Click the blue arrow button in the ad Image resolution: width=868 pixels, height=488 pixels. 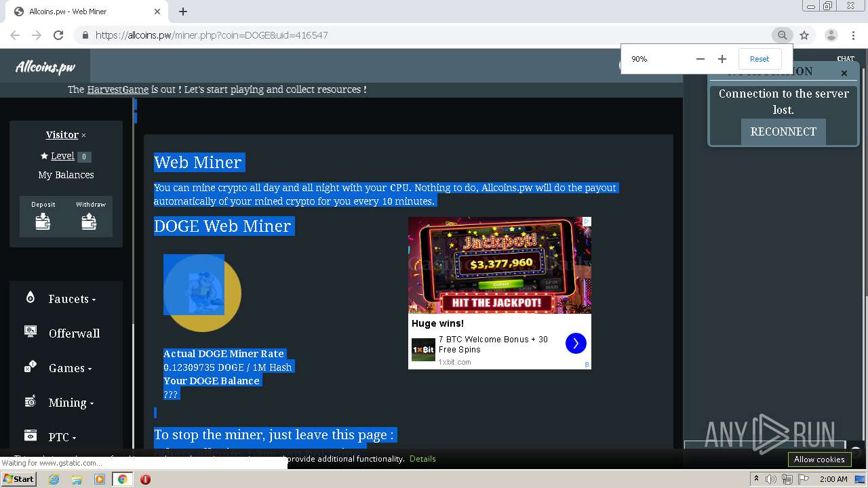point(576,344)
